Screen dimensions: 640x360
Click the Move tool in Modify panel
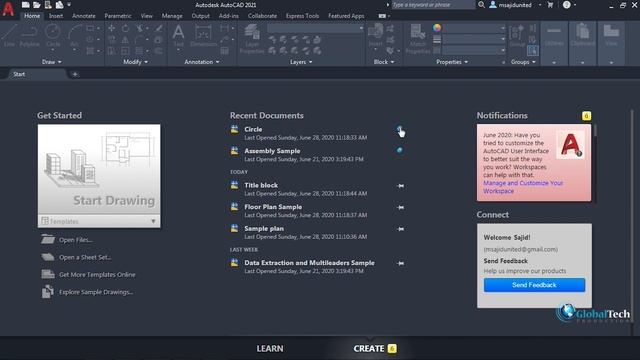coord(111,28)
